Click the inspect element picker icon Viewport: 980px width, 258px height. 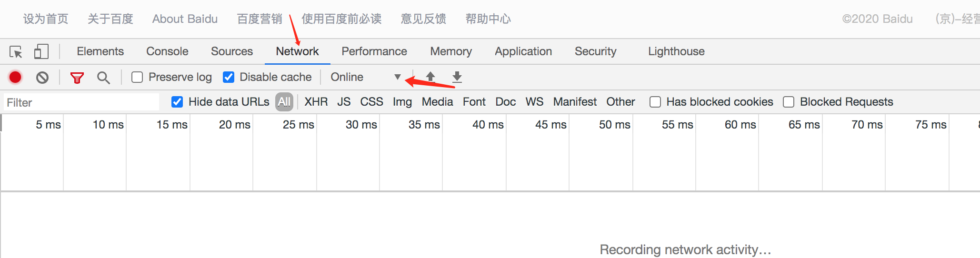point(16,51)
